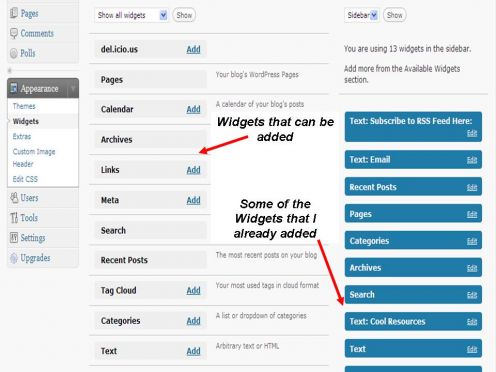Add the Calendar widget
The height and width of the screenshot is (372, 496).
pyautogui.click(x=193, y=109)
